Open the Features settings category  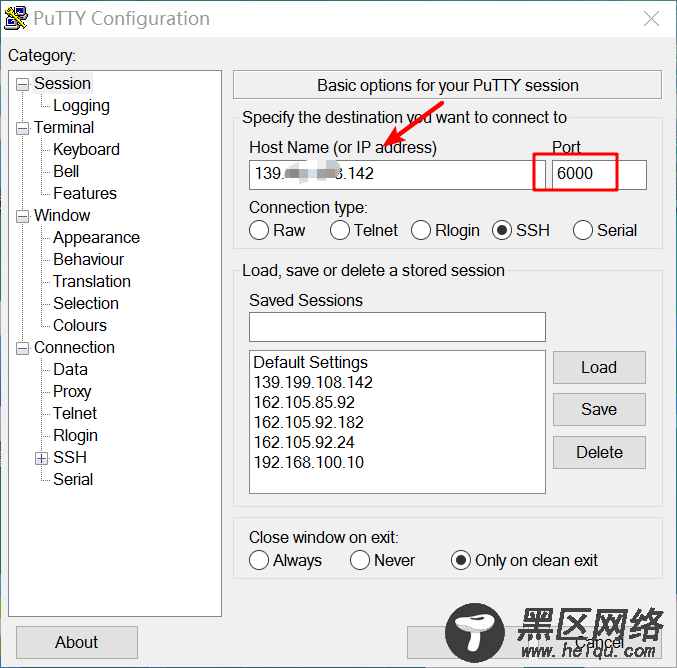(x=85, y=193)
